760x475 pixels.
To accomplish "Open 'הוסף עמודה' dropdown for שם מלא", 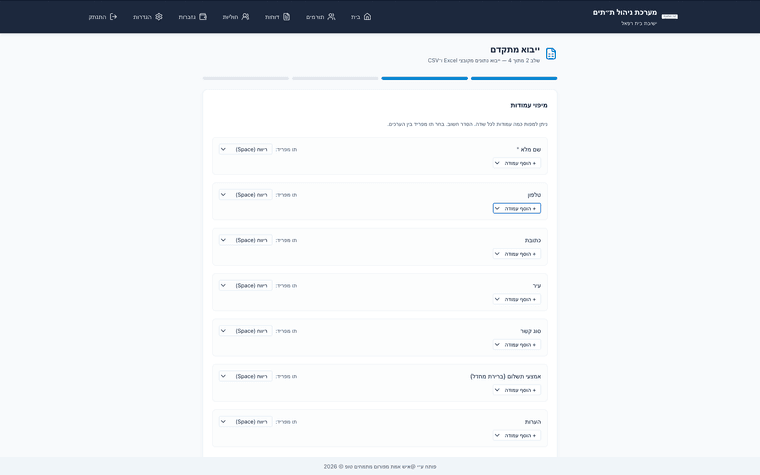I will click(516, 163).
